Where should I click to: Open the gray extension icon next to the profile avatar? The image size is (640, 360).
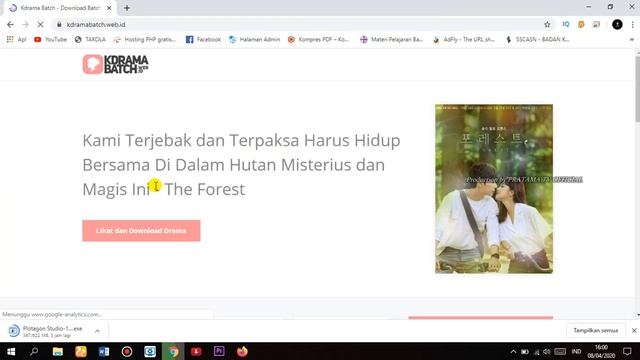coord(597,24)
